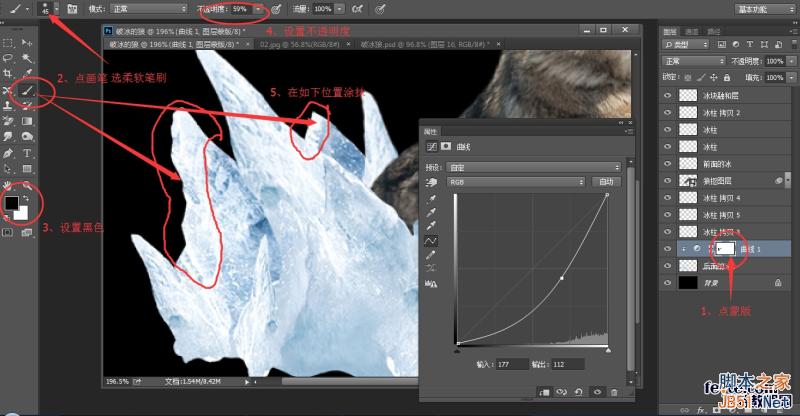This screenshot has width=800, height=416.
Task: Open the layer filter 类型 dropdown
Action: (x=686, y=44)
